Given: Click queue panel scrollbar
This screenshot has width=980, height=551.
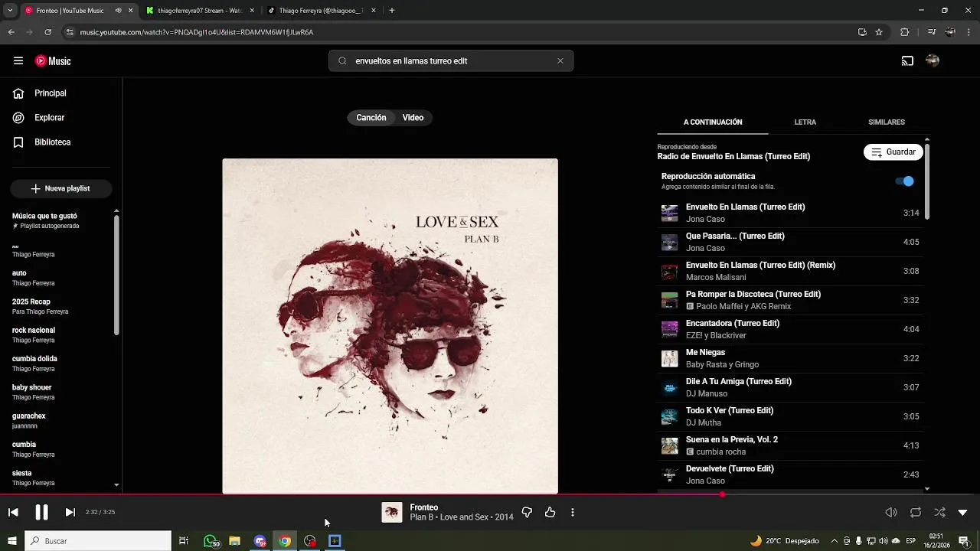Looking at the screenshot, I should click(927, 181).
